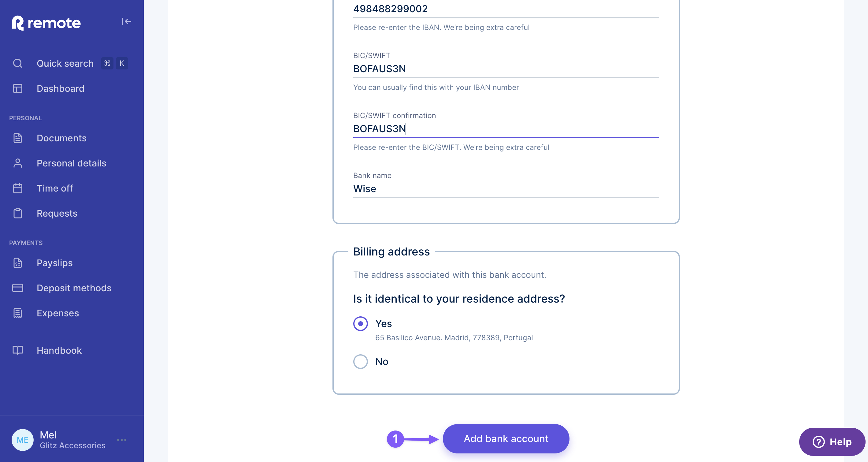Click inside the Bank name field

point(472,189)
